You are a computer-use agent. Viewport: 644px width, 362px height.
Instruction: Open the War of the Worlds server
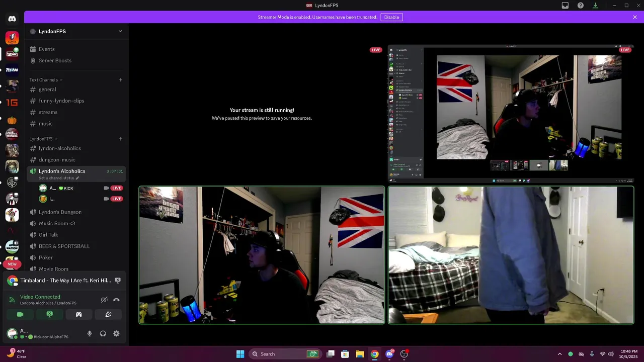pyautogui.click(x=12, y=134)
